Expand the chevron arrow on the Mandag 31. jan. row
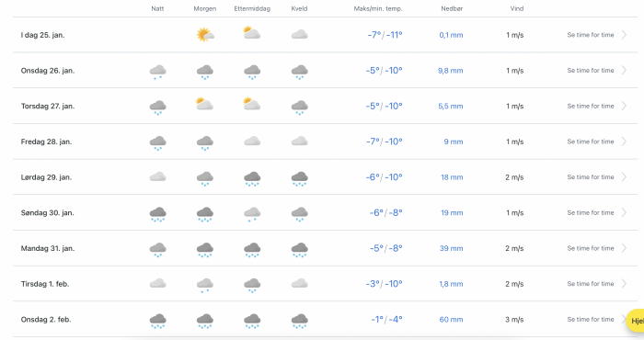The width and height of the screenshot is (644, 340). point(624,248)
